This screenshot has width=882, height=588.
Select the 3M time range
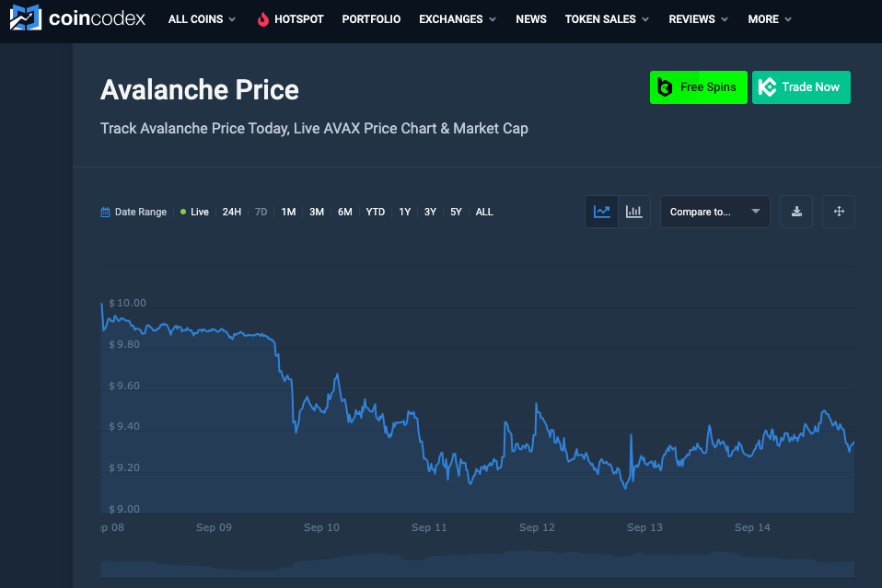[x=317, y=212]
